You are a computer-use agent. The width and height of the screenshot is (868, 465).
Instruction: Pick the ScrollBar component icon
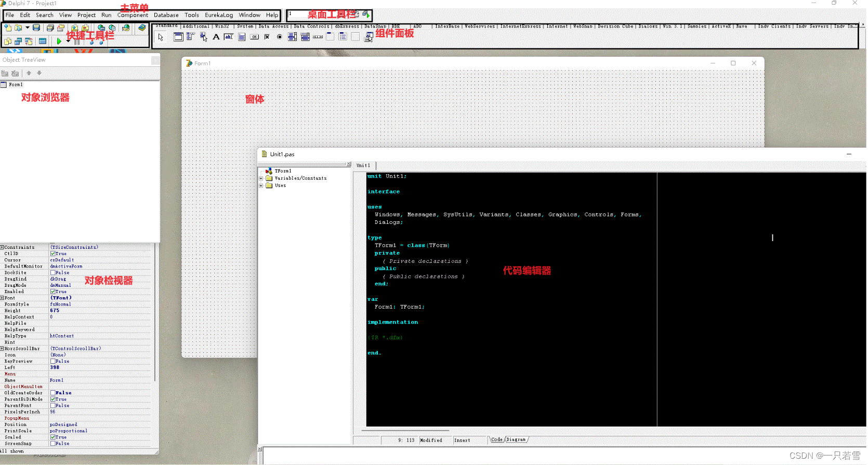(x=318, y=37)
